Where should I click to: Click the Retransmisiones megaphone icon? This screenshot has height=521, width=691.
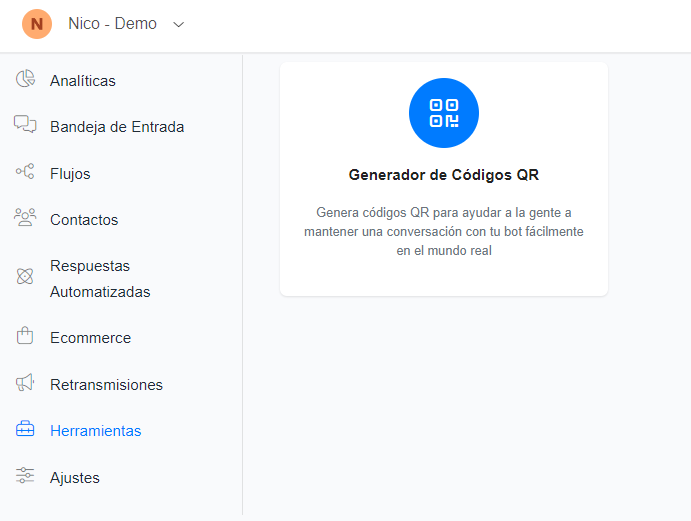[25, 383]
